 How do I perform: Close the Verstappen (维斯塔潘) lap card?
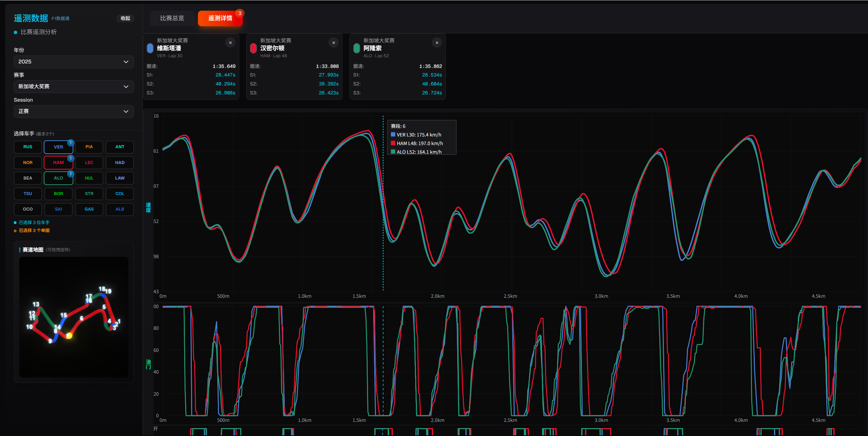tap(230, 43)
